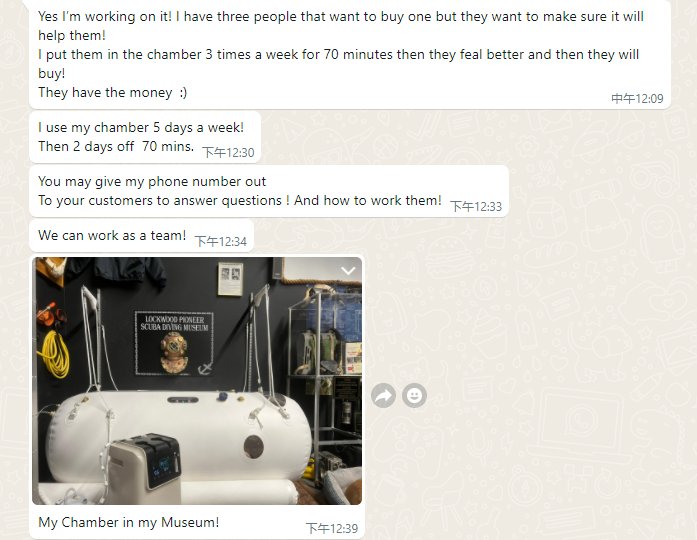Viewport: 697px width, 540px height.
Task: Click the "They have the money :)" line
Action: tap(112, 92)
